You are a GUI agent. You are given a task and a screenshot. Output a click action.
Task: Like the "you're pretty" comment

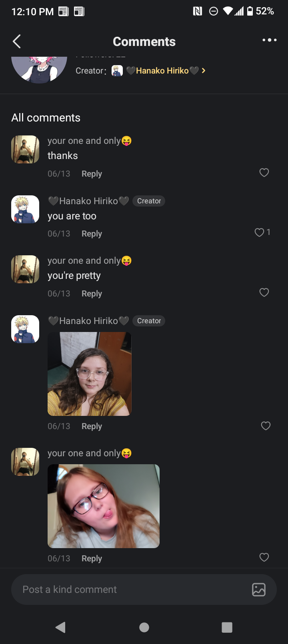pyautogui.click(x=264, y=292)
